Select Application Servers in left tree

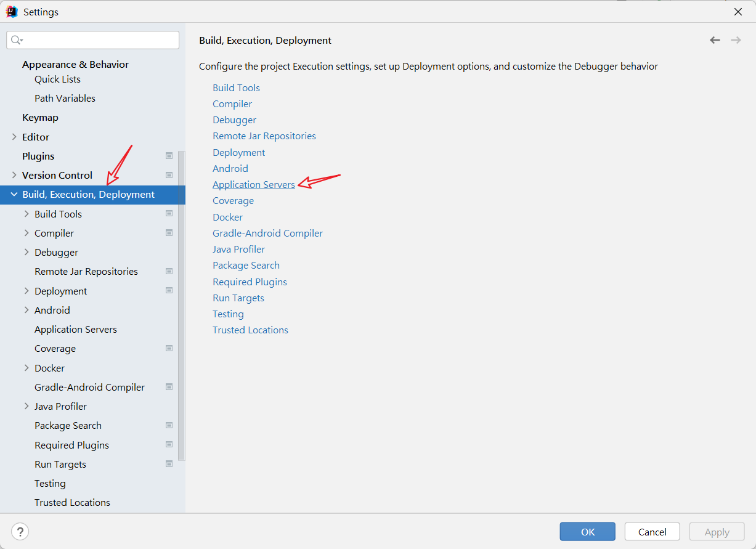[75, 329]
